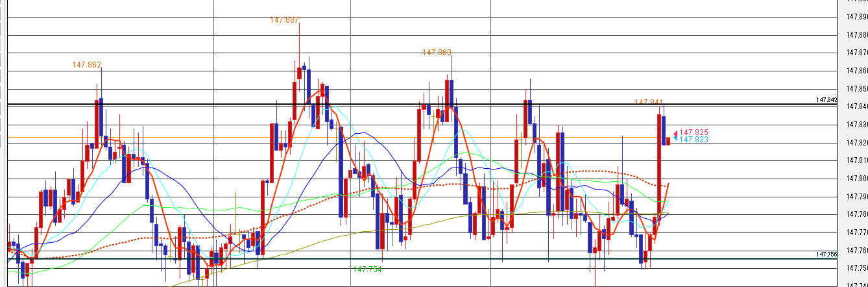
Task: Select the blue bid price arrow marker
Action: [x=675, y=138]
